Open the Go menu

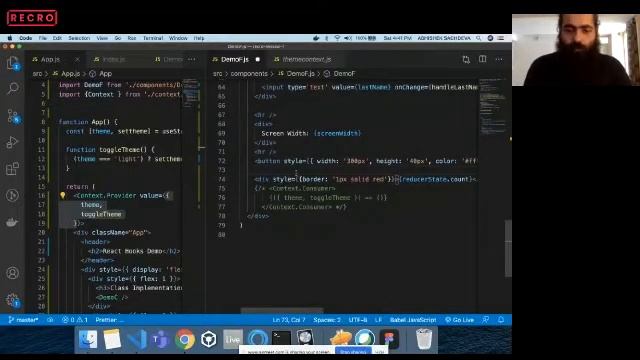click(x=118, y=38)
